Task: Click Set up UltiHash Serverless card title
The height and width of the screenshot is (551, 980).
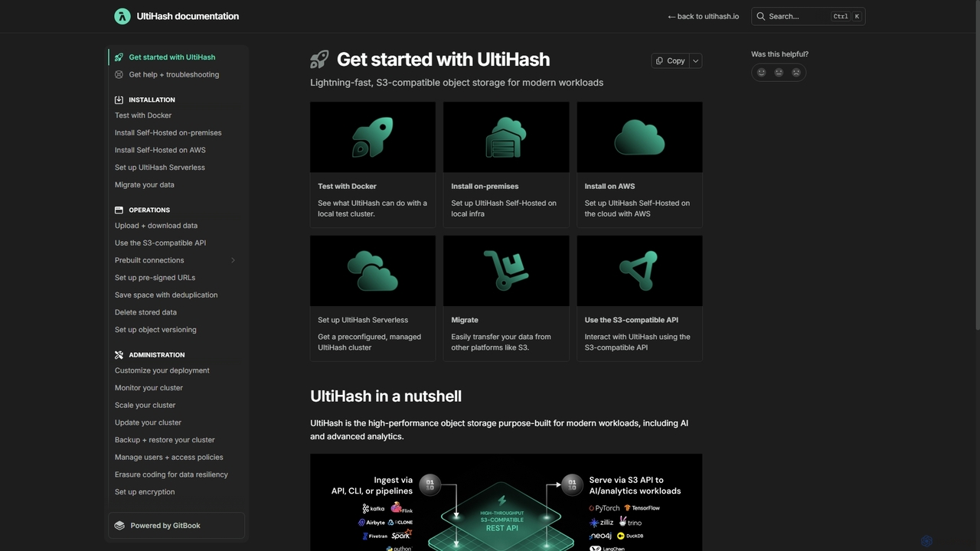Action: (x=363, y=320)
